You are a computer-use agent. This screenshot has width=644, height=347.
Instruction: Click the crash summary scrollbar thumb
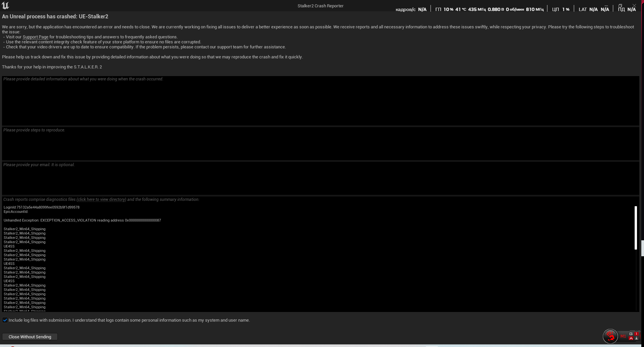[636, 228]
